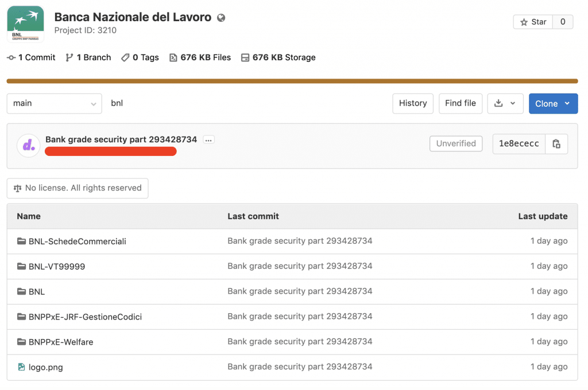
Task: Open the commit History
Action: tap(413, 103)
